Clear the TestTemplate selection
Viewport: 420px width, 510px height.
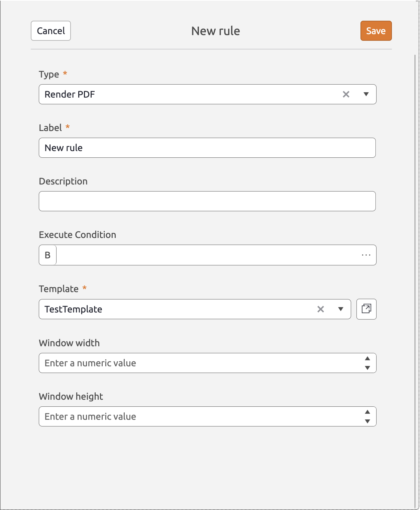[320, 309]
